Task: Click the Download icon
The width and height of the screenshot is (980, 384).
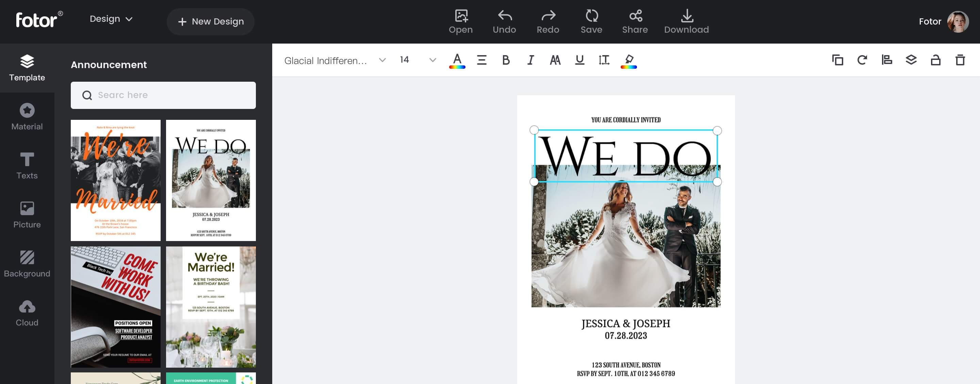Action: coord(686,21)
